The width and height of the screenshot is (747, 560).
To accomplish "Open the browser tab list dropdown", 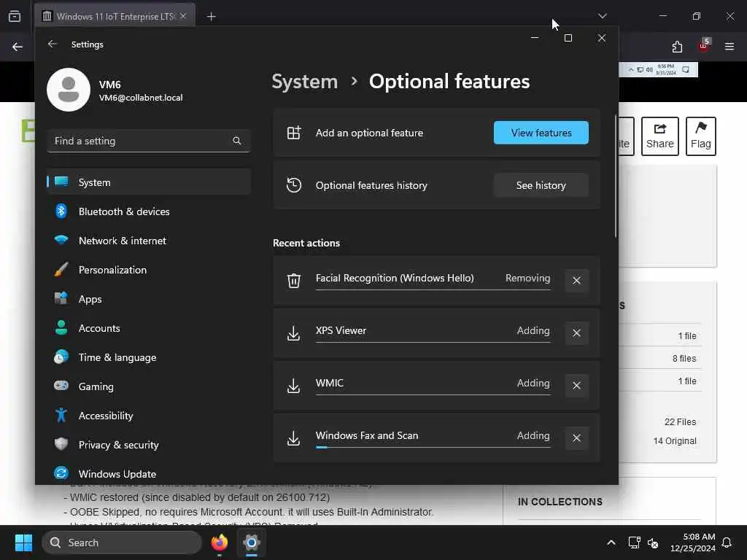I will pos(603,16).
